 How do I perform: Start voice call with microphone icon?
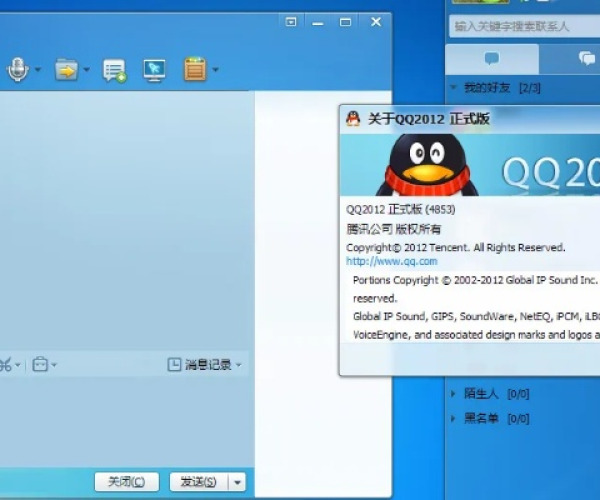18,69
